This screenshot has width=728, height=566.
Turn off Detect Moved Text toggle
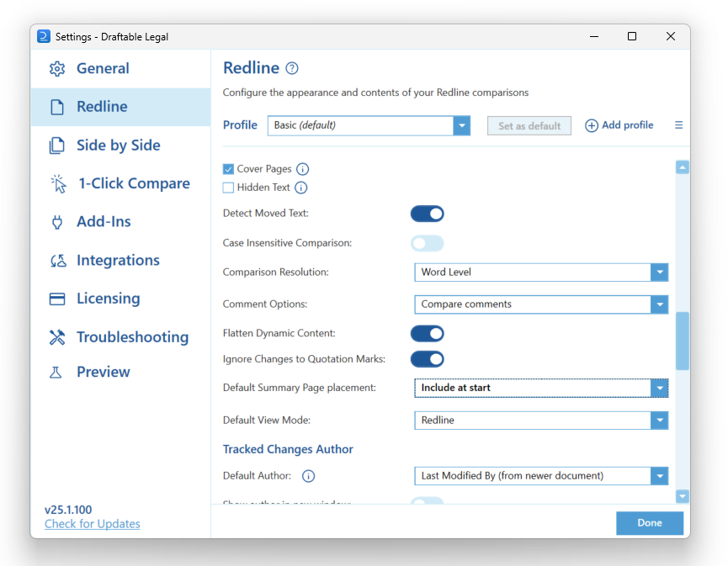(x=428, y=214)
